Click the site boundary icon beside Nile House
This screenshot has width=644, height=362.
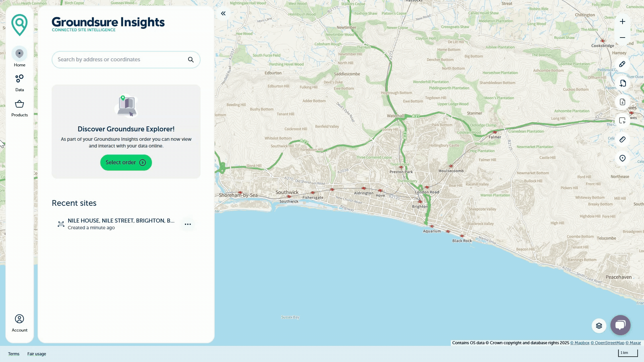[61, 224]
